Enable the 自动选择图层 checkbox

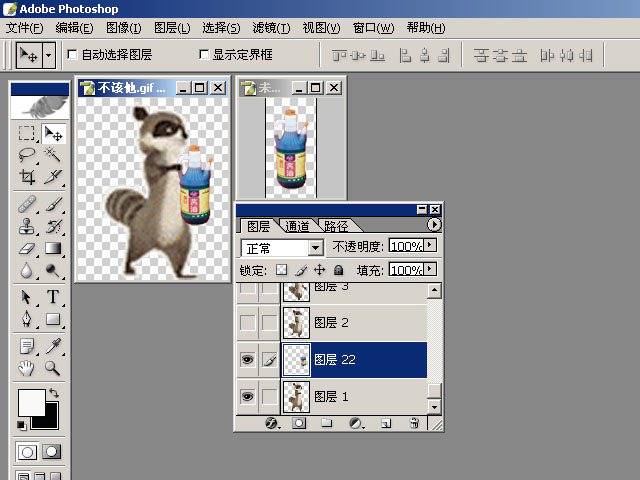(72, 54)
